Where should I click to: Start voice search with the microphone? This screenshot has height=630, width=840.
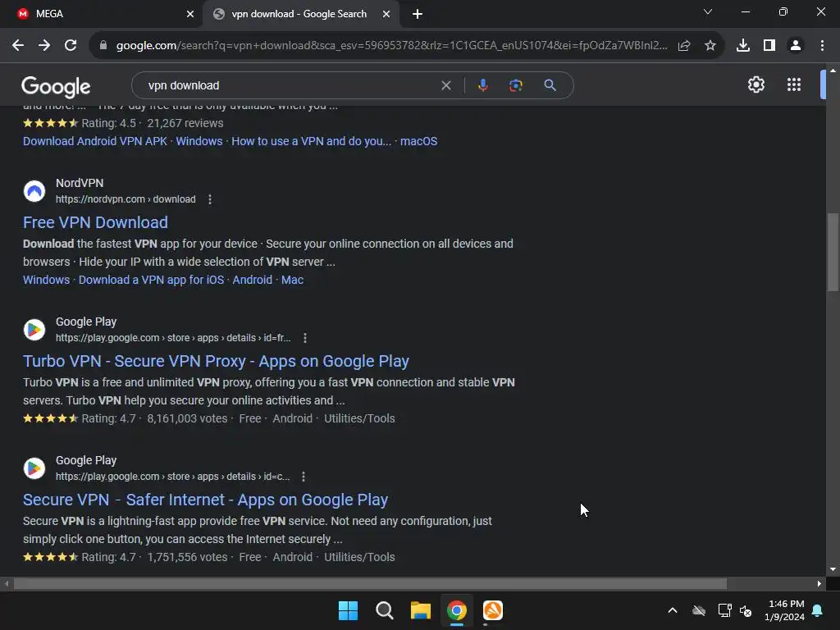click(x=483, y=85)
